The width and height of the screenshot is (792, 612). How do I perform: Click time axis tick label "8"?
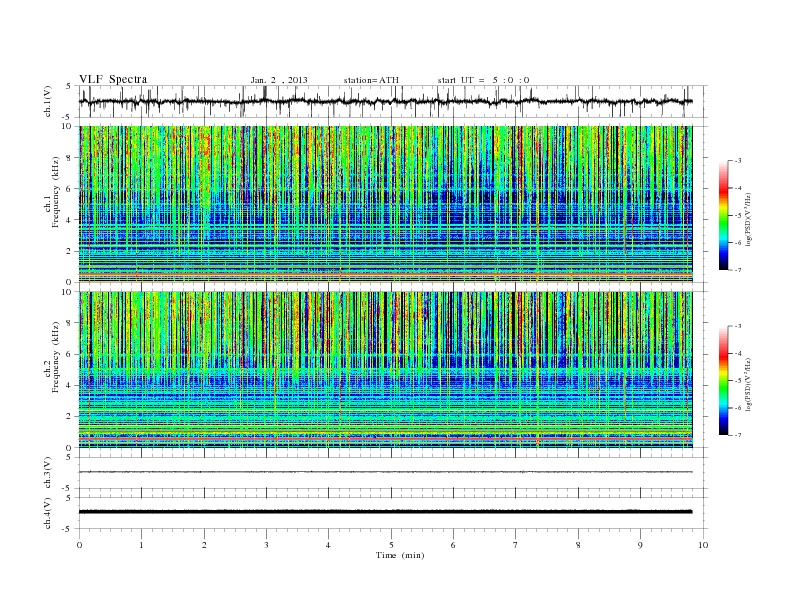click(578, 545)
